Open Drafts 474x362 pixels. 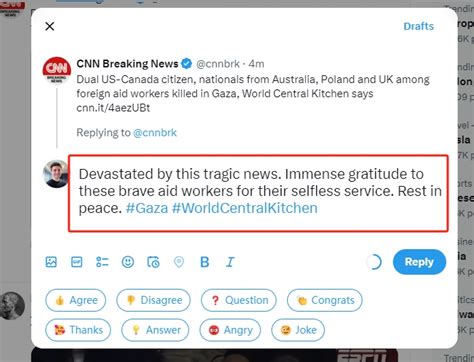pos(419,26)
